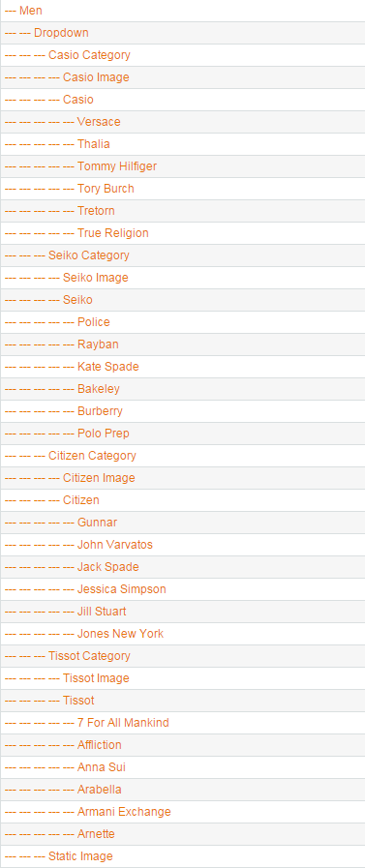Screen dimensions: 365x868
Task: Click the John Varvatos item
Action: pyautogui.click(x=114, y=545)
